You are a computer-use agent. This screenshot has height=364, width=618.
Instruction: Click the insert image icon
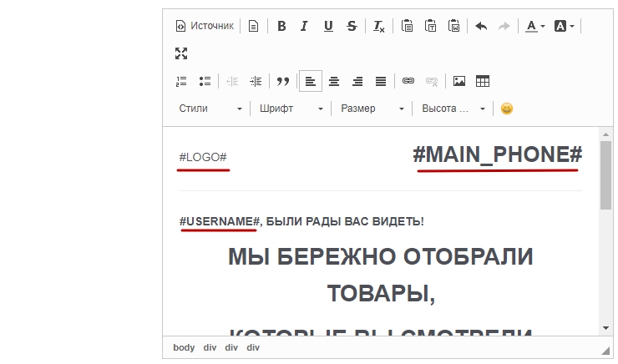459,81
